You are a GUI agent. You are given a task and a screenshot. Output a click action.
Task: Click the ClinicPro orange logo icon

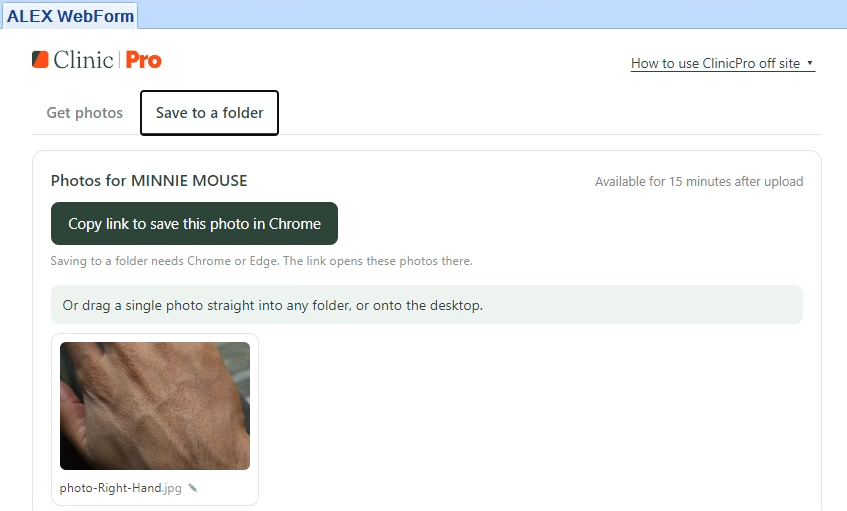[40, 59]
